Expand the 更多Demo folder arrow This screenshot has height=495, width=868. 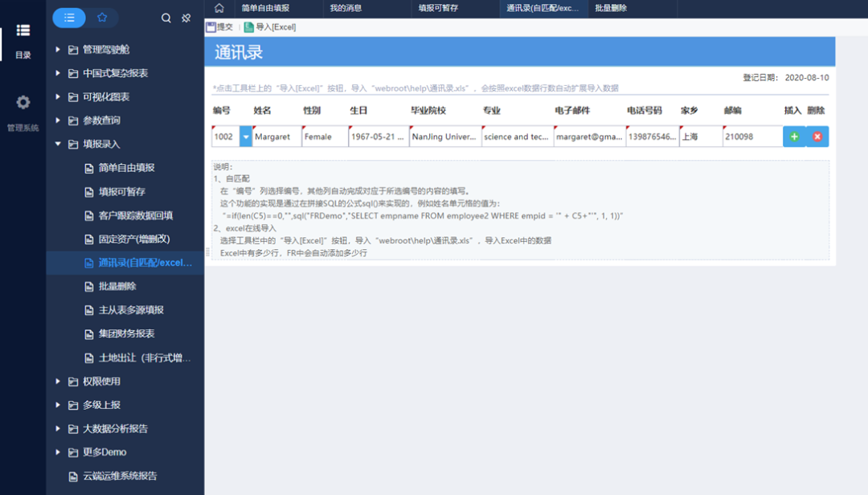point(58,452)
